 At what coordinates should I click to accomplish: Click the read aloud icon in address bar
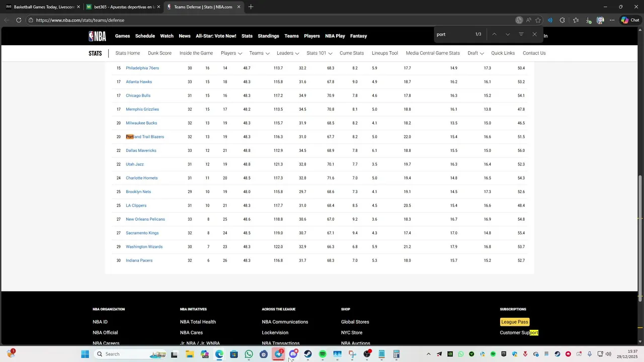528,20
